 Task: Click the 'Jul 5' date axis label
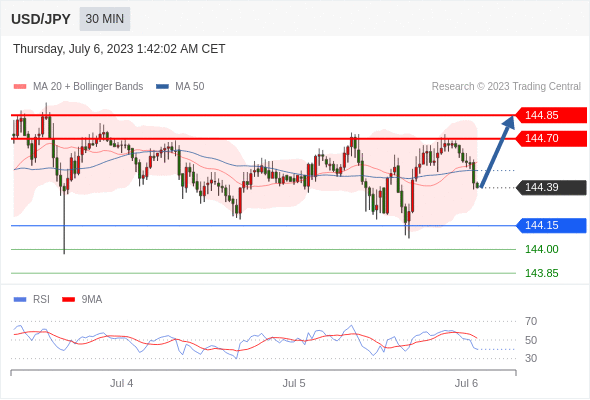(294, 383)
